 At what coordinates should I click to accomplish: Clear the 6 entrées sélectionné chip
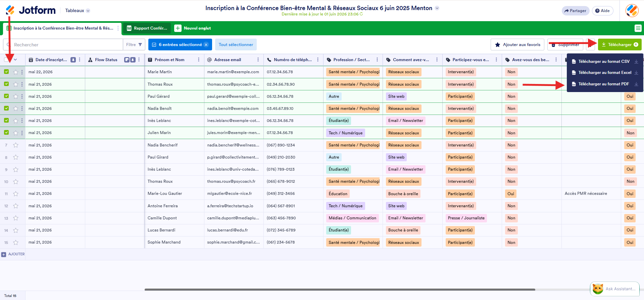[206, 45]
